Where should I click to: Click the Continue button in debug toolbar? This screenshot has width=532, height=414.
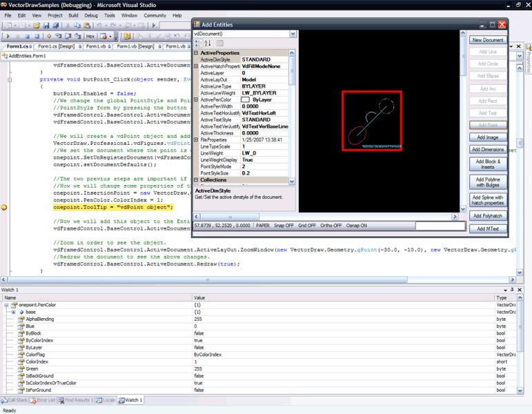(8, 36)
